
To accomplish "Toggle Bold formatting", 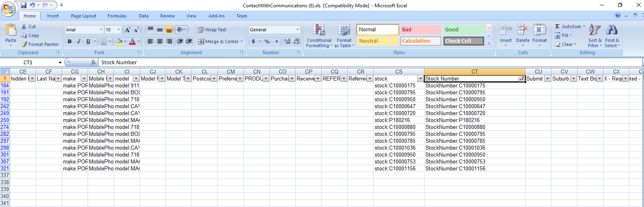I will click(70, 41).
